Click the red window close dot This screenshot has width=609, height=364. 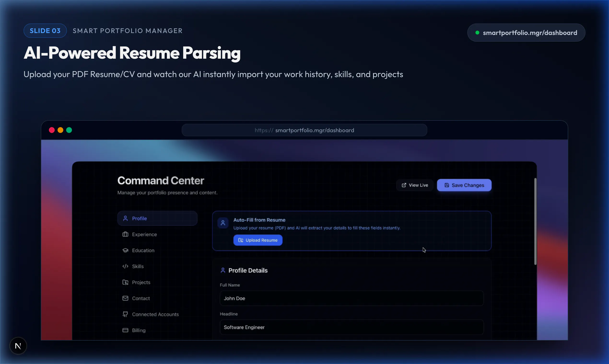click(52, 130)
